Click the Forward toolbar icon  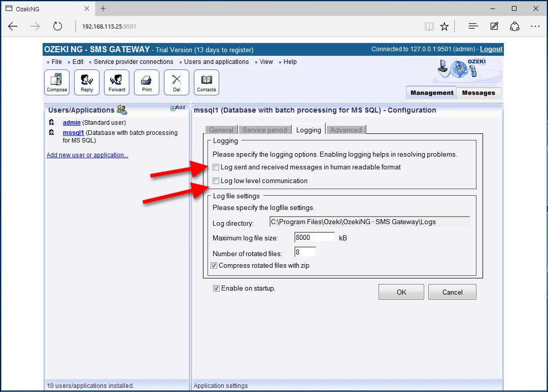tap(117, 82)
